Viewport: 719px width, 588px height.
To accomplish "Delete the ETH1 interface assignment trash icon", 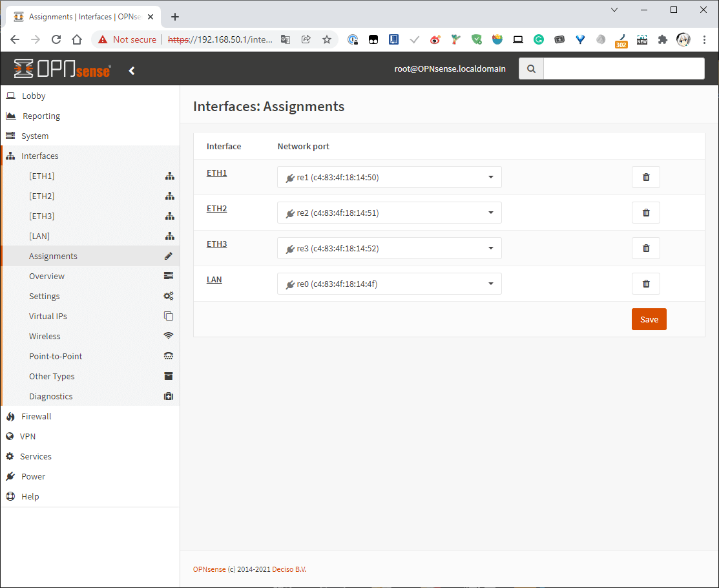I will [645, 177].
